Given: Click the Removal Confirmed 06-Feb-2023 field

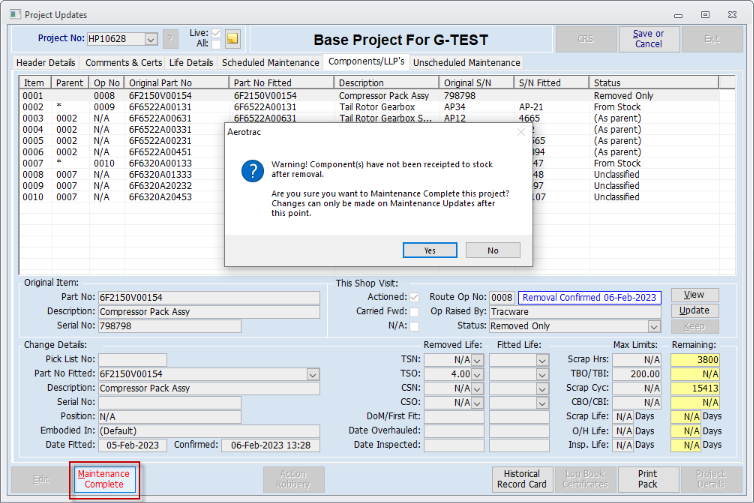Looking at the screenshot, I should (589, 298).
